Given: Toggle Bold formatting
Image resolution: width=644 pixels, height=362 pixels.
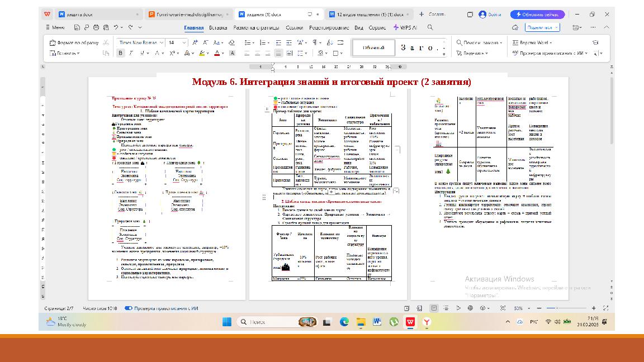Looking at the screenshot, I should tap(120, 53).
